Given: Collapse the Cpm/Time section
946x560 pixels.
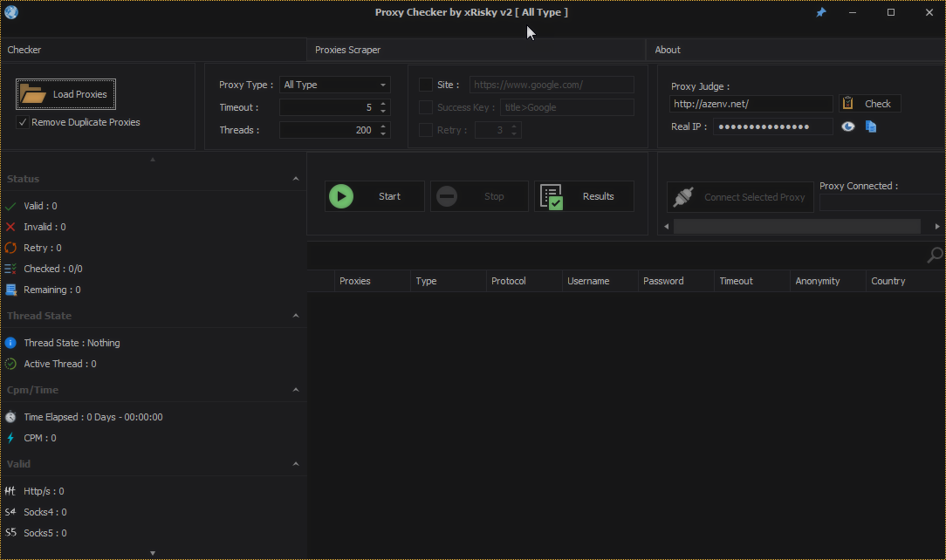Looking at the screenshot, I should pos(296,390).
